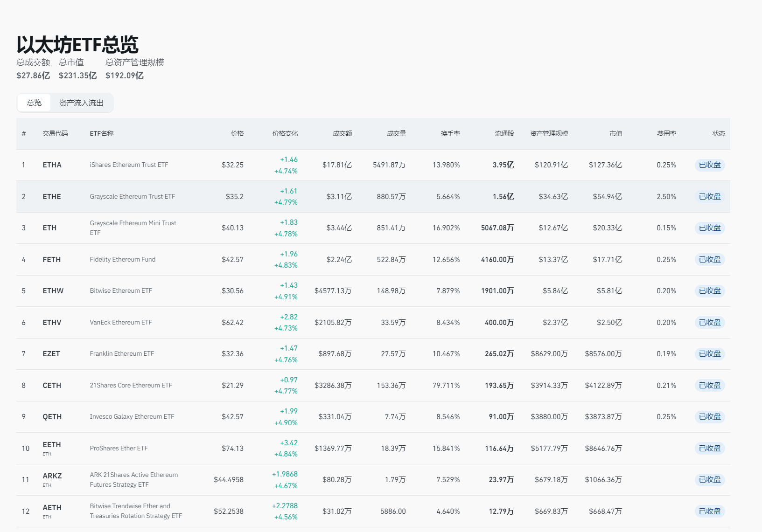Open the ETHV ticker link
The image size is (762, 532).
(x=52, y=323)
